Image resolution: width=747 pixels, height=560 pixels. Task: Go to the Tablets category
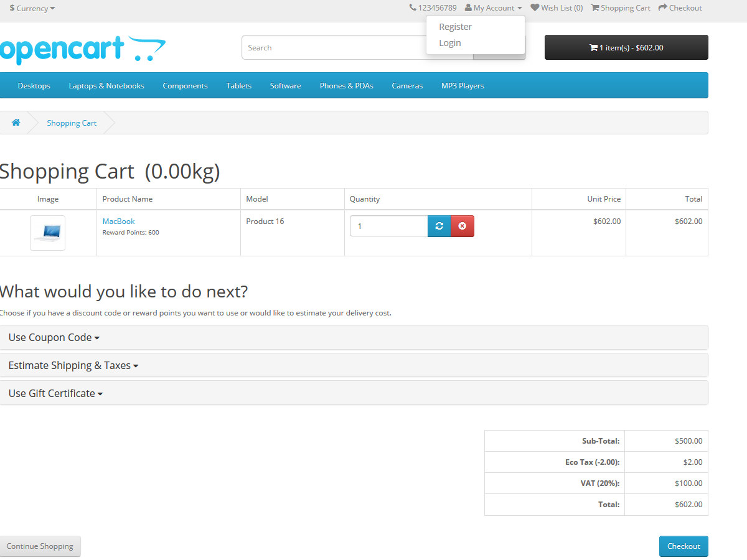[x=239, y=86]
